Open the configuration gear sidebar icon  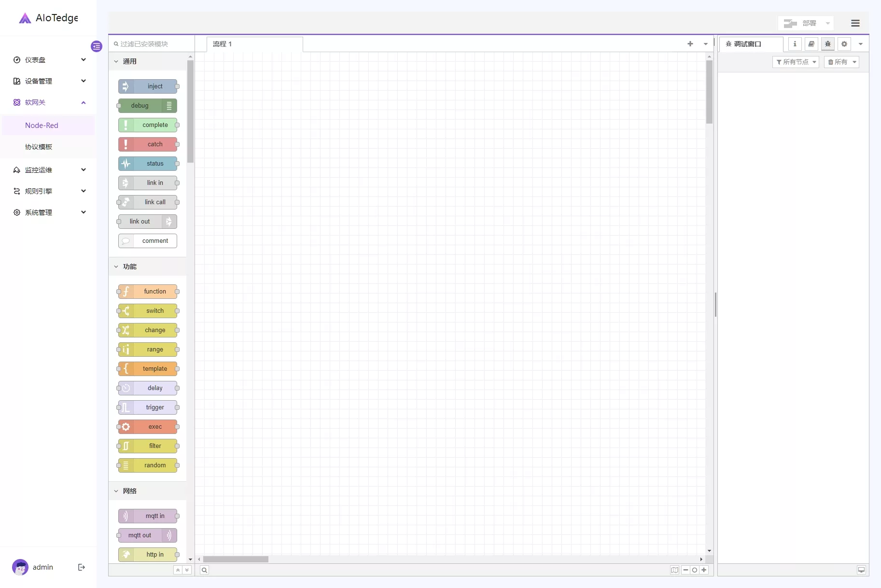coord(844,44)
